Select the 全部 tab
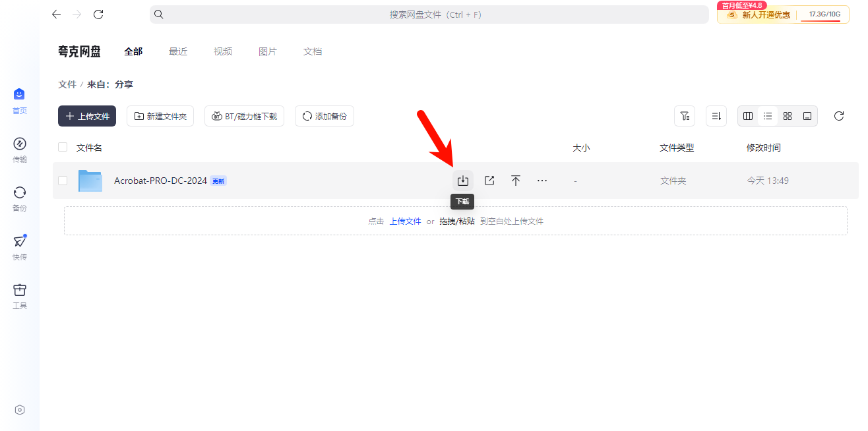Image resolution: width=868 pixels, height=431 pixels. tap(133, 51)
